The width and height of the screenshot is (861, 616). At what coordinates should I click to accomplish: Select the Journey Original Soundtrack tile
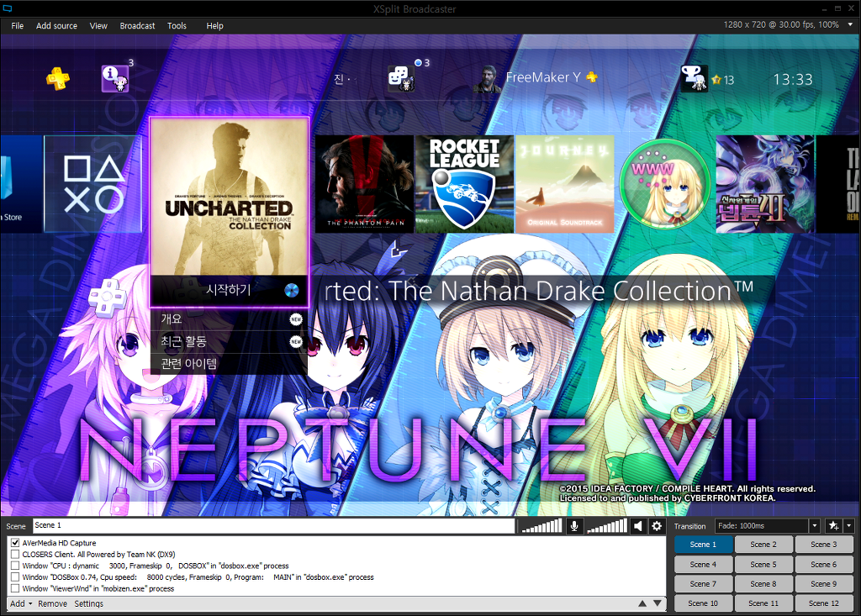pyautogui.click(x=564, y=184)
